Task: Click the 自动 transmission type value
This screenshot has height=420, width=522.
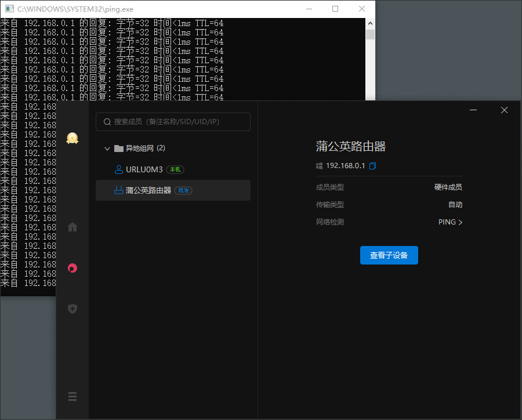Action: 455,205
